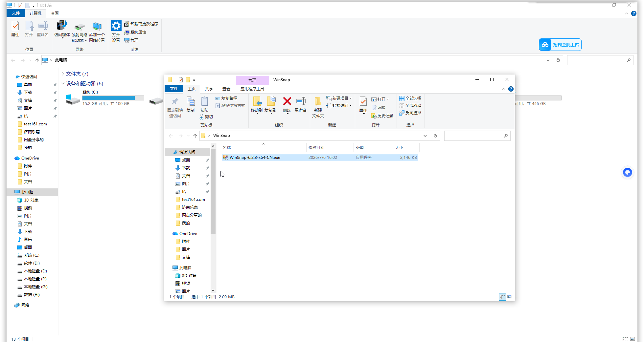Switch WinSnap window to details view icon

click(x=502, y=297)
